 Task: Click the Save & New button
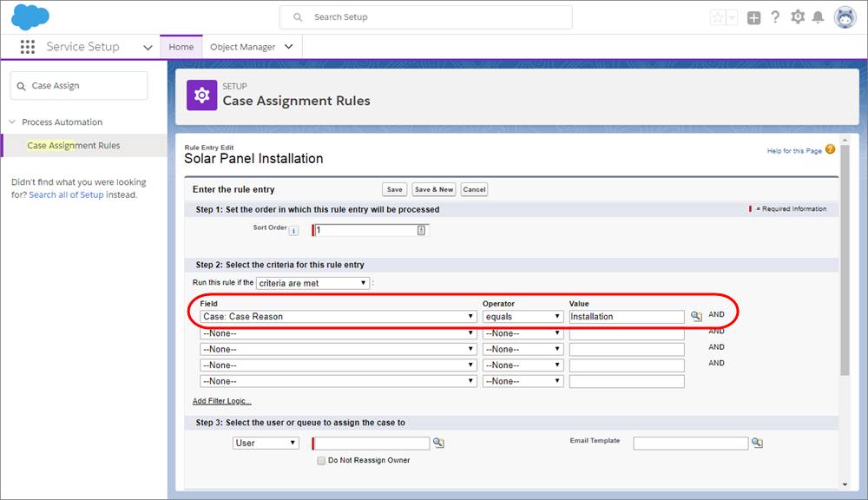pyautogui.click(x=434, y=189)
